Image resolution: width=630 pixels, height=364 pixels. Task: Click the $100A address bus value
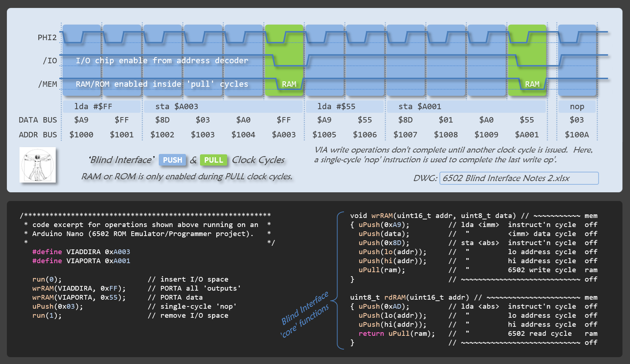click(x=577, y=135)
